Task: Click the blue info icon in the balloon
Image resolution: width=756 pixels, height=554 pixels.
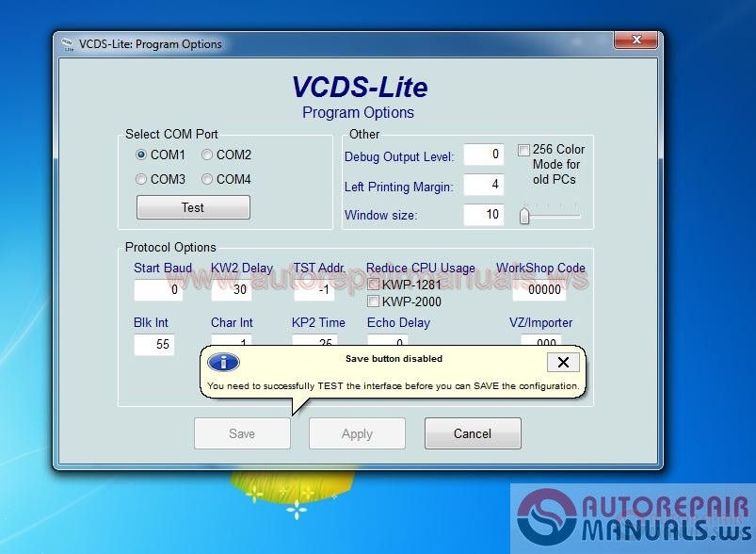Action: (223, 363)
